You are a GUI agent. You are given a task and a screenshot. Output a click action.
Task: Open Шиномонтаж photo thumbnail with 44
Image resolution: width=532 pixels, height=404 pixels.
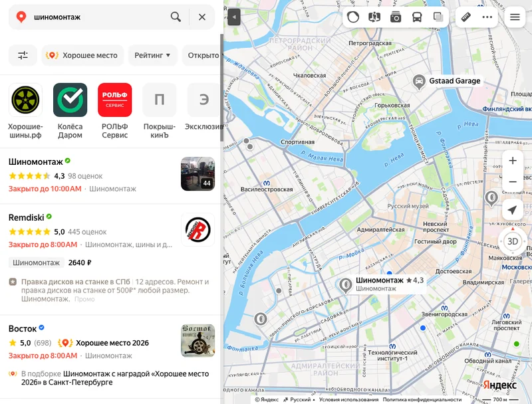click(198, 174)
